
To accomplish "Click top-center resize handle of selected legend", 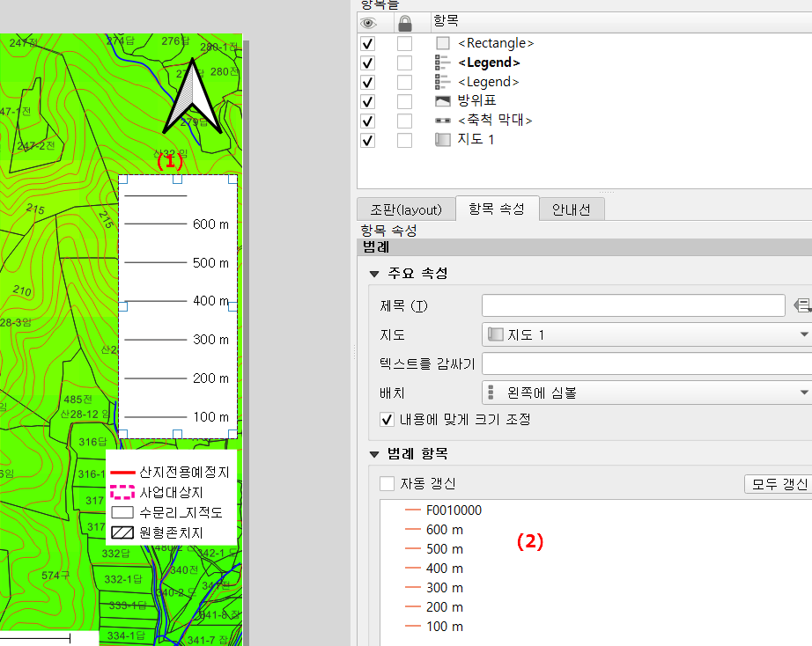I will [x=177, y=179].
